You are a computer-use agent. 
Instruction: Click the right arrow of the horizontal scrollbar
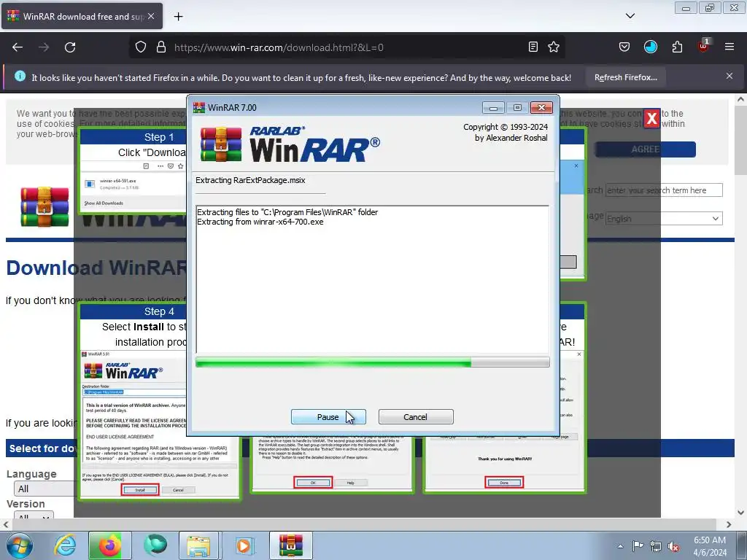[x=729, y=524]
